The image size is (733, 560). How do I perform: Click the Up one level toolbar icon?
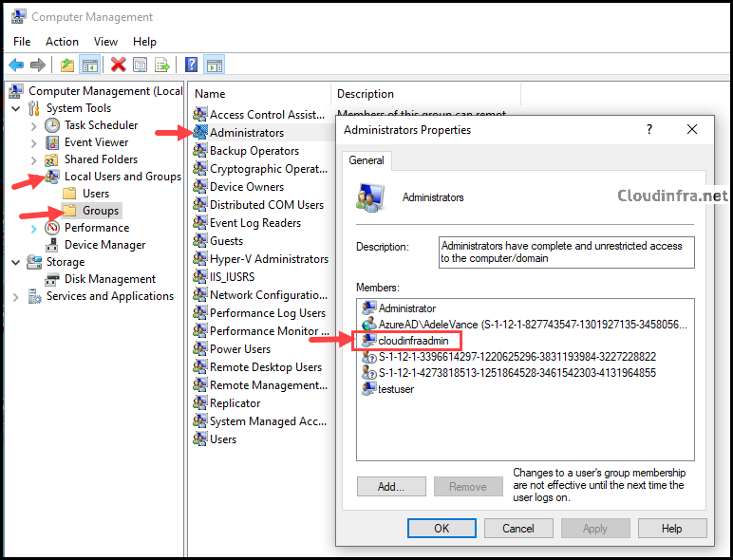click(x=67, y=65)
